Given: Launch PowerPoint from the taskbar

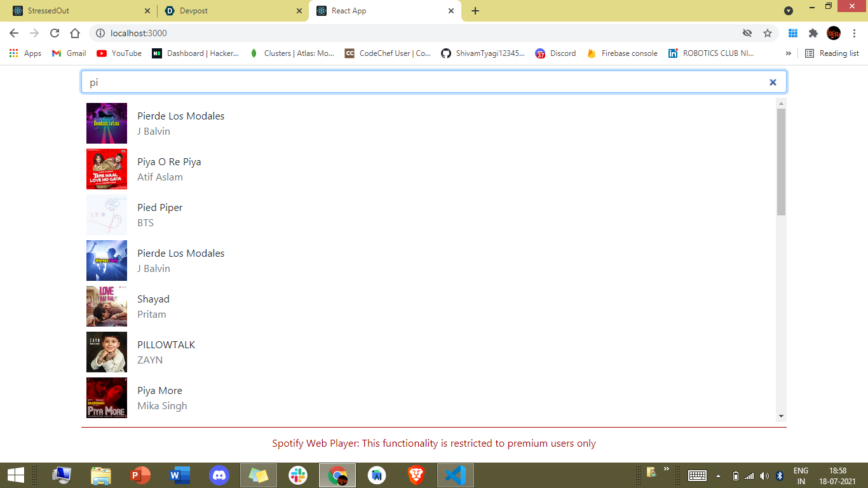Looking at the screenshot, I should (140, 475).
